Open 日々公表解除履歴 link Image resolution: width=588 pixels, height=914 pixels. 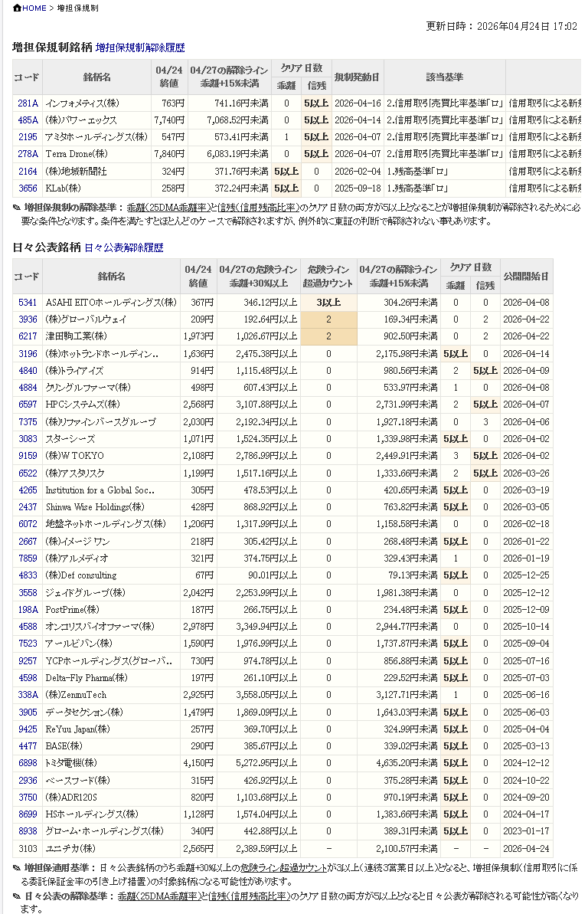(x=123, y=247)
